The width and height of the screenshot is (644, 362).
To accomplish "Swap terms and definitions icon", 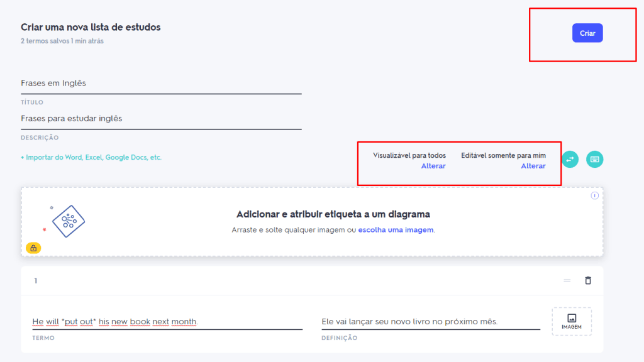I will pos(570,159).
